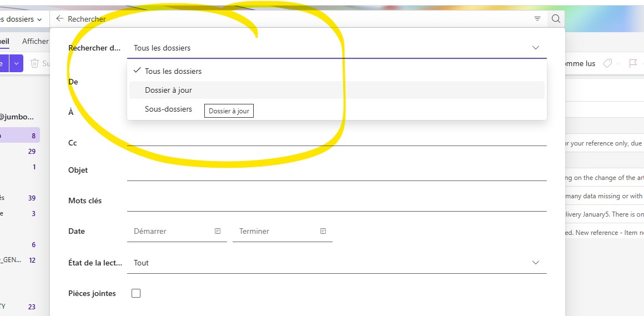The height and width of the screenshot is (316, 644).
Task: Focus the Terminer date field
Action: tap(283, 232)
